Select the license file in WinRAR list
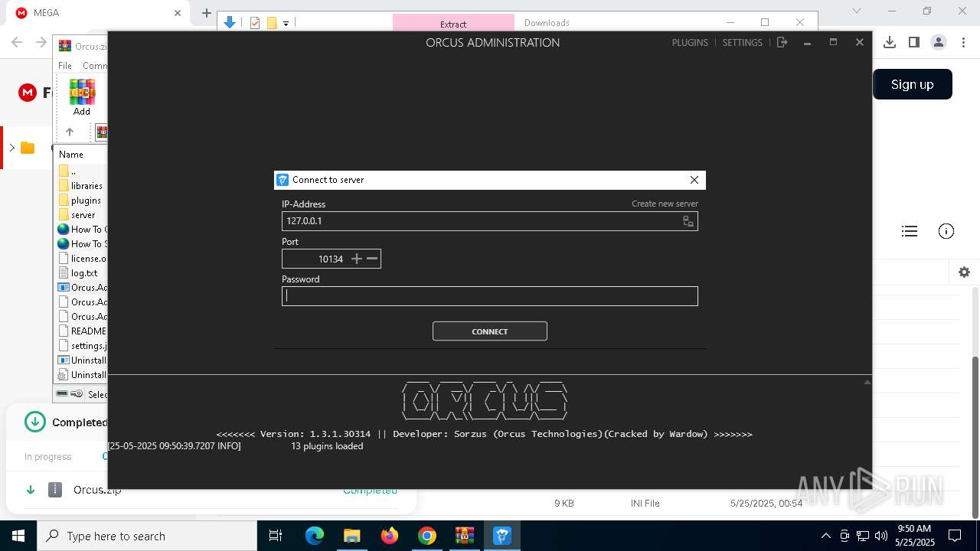980x551 pixels. [x=82, y=259]
